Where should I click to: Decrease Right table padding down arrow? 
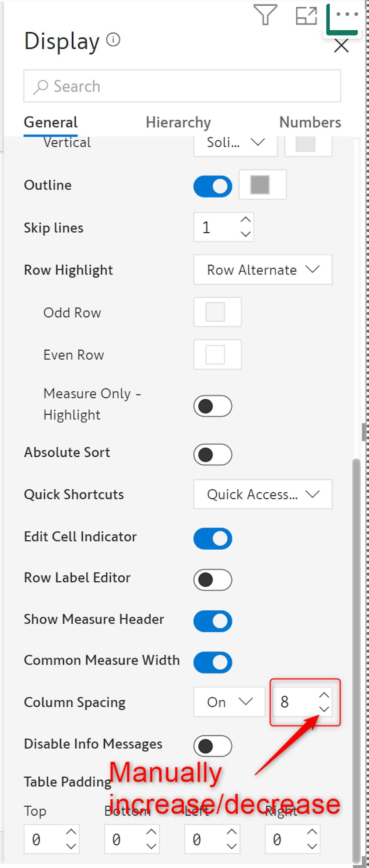pyautogui.click(x=312, y=846)
